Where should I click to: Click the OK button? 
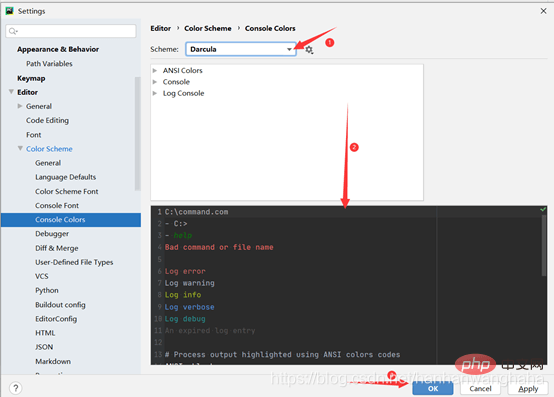point(433,389)
